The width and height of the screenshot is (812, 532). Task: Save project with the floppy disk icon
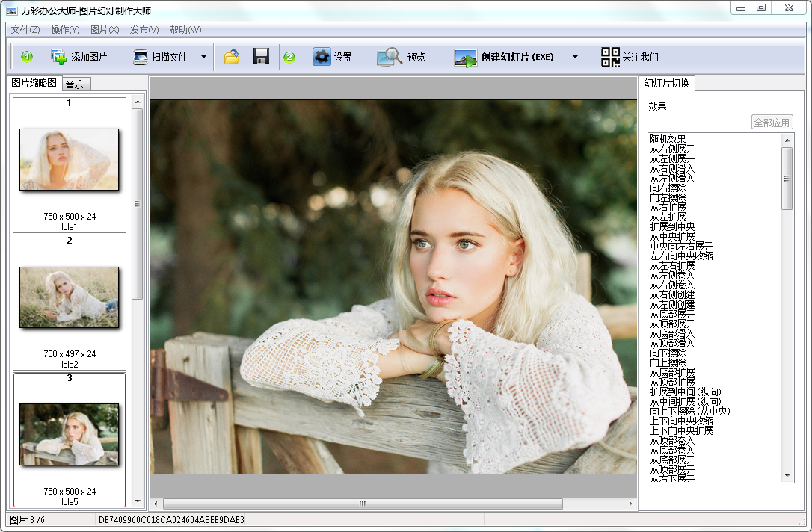261,57
